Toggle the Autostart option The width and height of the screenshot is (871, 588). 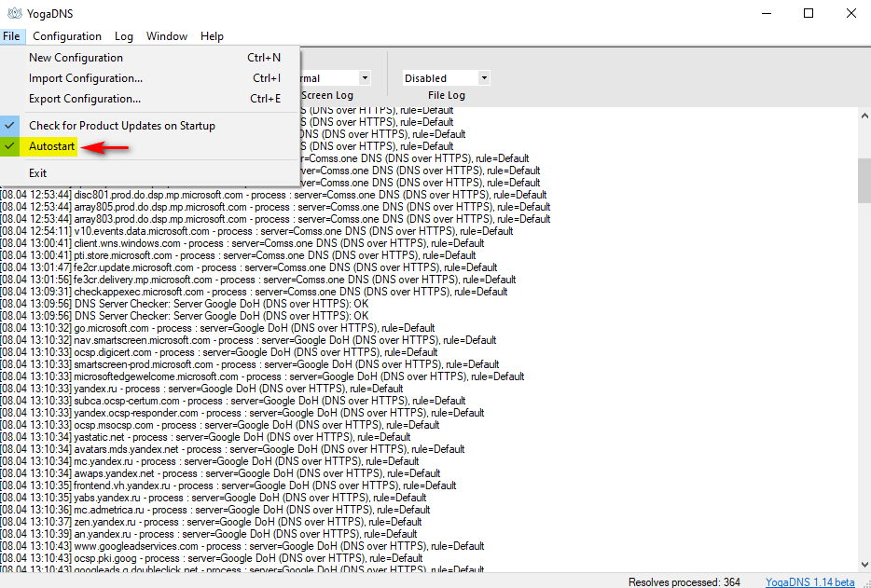(x=150, y=146)
